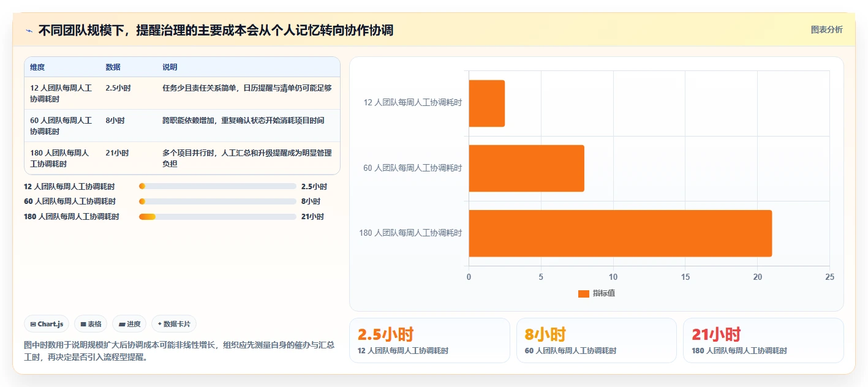Image resolution: width=868 pixels, height=387 pixels.
Task: Click the 8小时 data card
Action: [x=597, y=340]
